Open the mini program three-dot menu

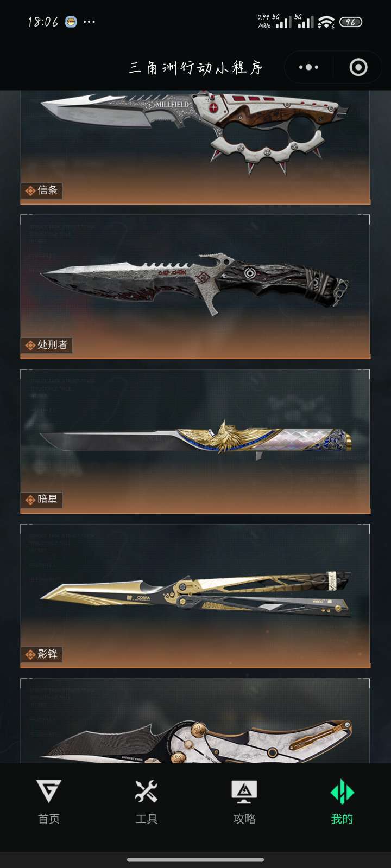pos(308,67)
